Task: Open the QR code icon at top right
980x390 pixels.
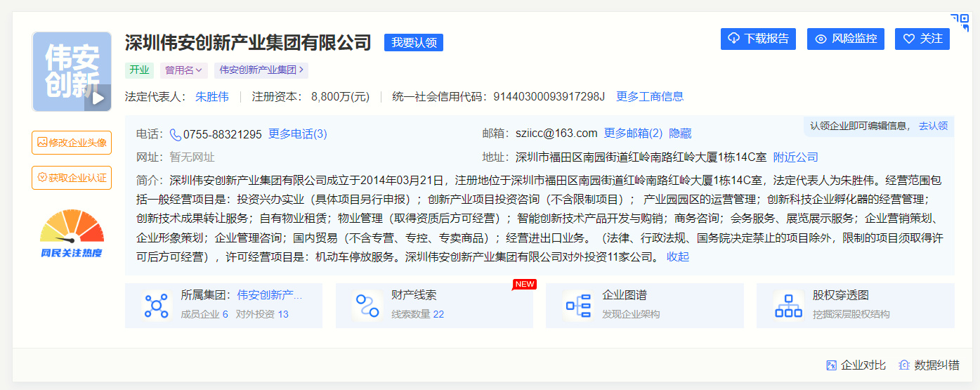Action: click(960, 22)
